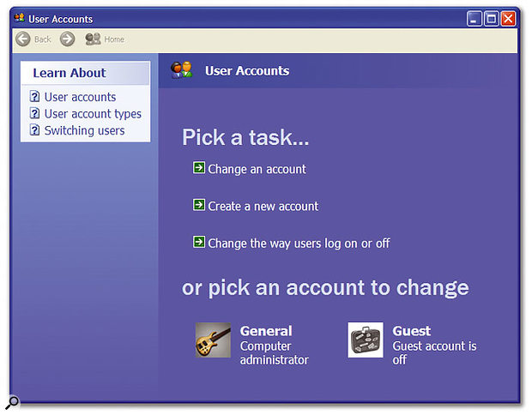The height and width of the screenshot is (415, 532).
Task: Click the User Accounts title bar icon
Action: pyautogui.click(x=20, y=18)
